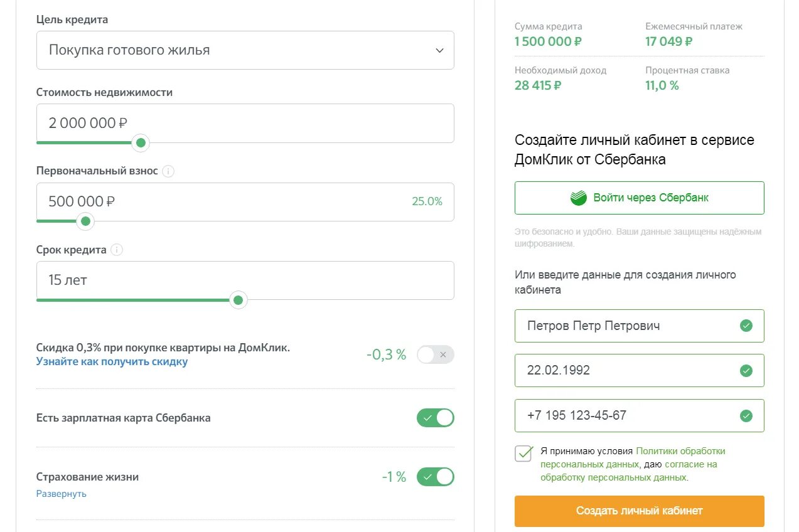
Task: Disable the life insurance toggle
Action: tap(435, 477)
